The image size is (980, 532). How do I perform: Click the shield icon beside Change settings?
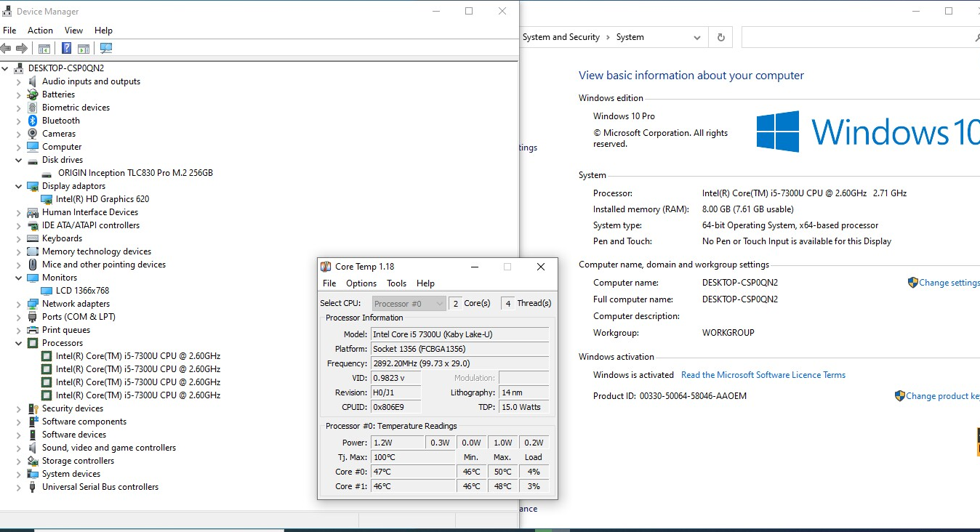pos(913,283)
